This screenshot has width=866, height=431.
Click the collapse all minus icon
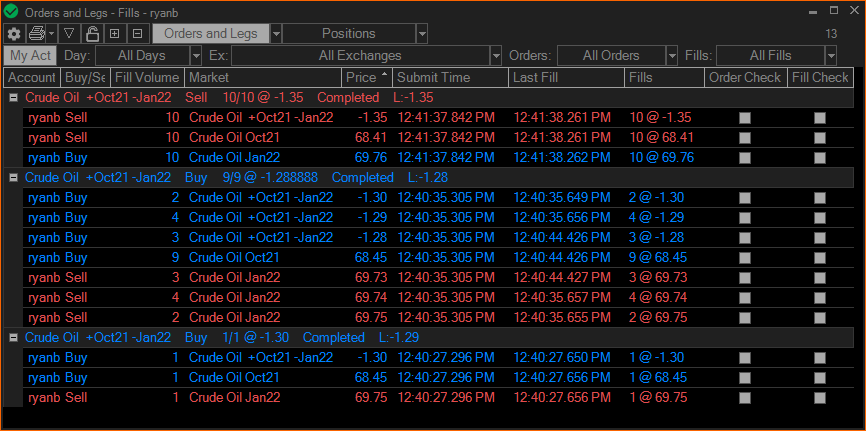tap(137, 34)
